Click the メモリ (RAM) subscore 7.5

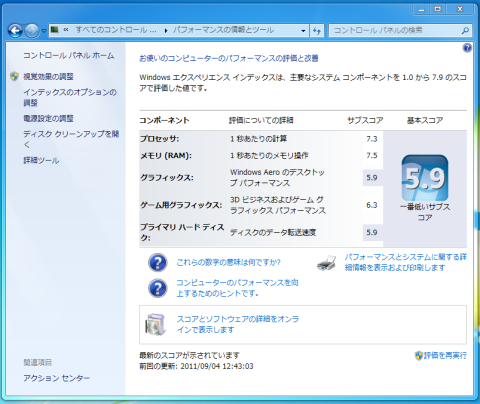pyautogui.click(x=372, y=156)
